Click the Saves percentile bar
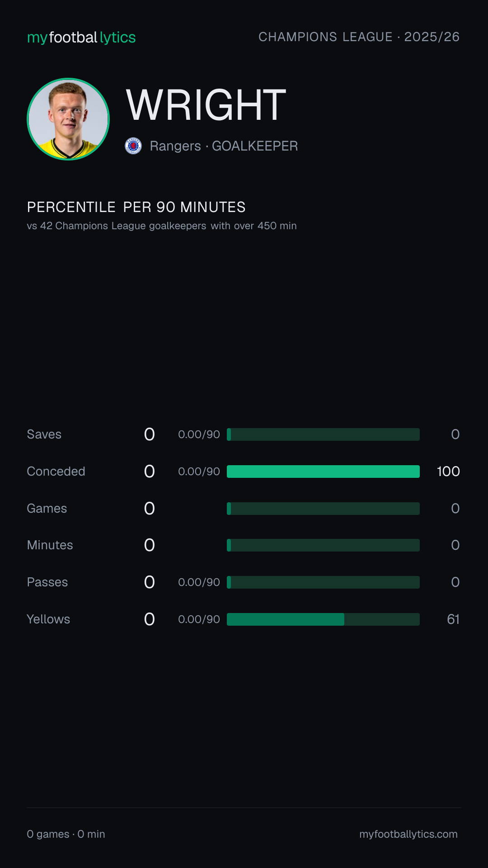This screenshot has width=488, height=868. click(x=323, y=434)
